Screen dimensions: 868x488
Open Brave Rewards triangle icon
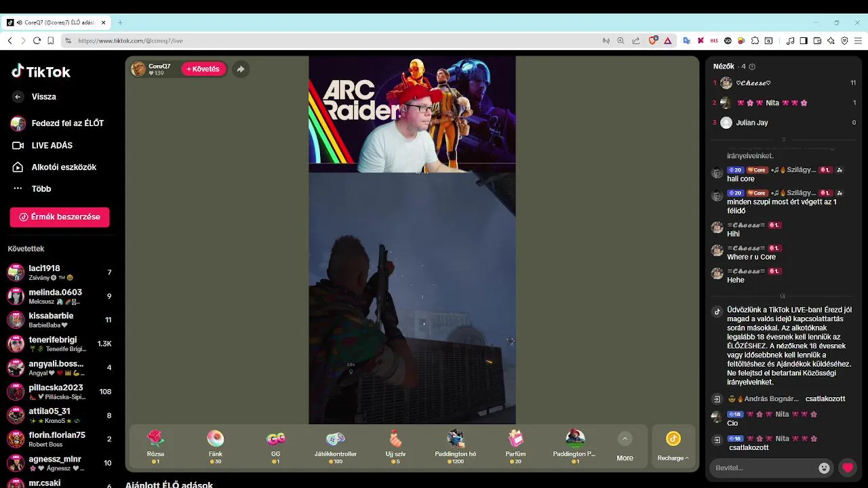[668, 41]
